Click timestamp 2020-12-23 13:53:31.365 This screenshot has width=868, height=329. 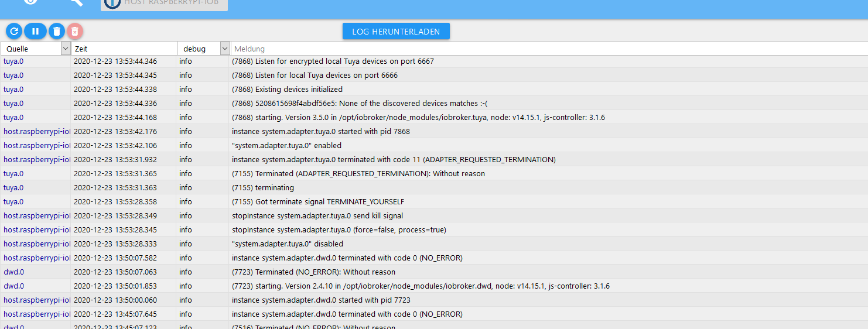click(115, 173)
